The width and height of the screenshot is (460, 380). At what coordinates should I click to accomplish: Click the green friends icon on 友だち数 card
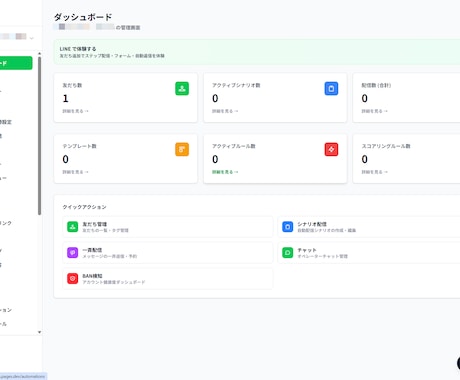coord(182,89)
